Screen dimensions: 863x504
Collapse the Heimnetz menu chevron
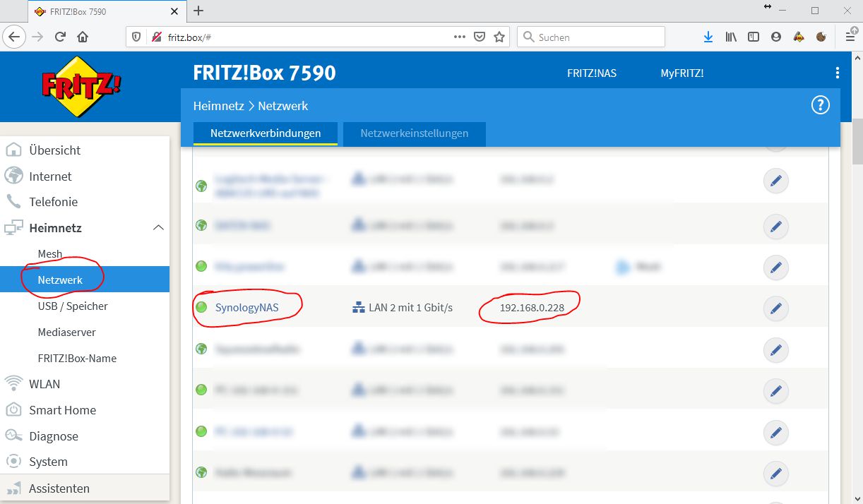158,227
